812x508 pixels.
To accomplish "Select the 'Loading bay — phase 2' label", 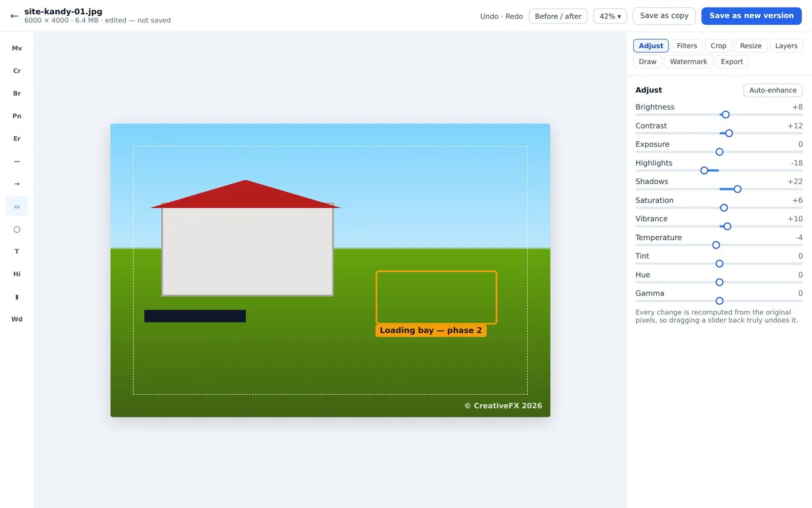I will click(431, 330).
